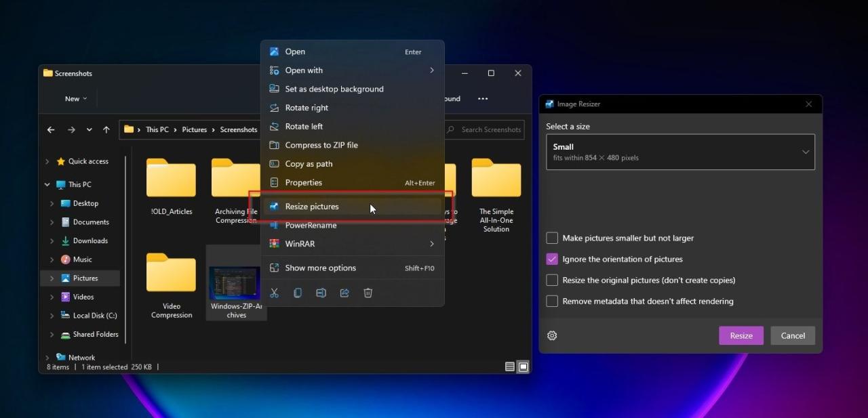Choose Open from the context menu
Screen dimensions: 868x418
(x=353, y=51)
